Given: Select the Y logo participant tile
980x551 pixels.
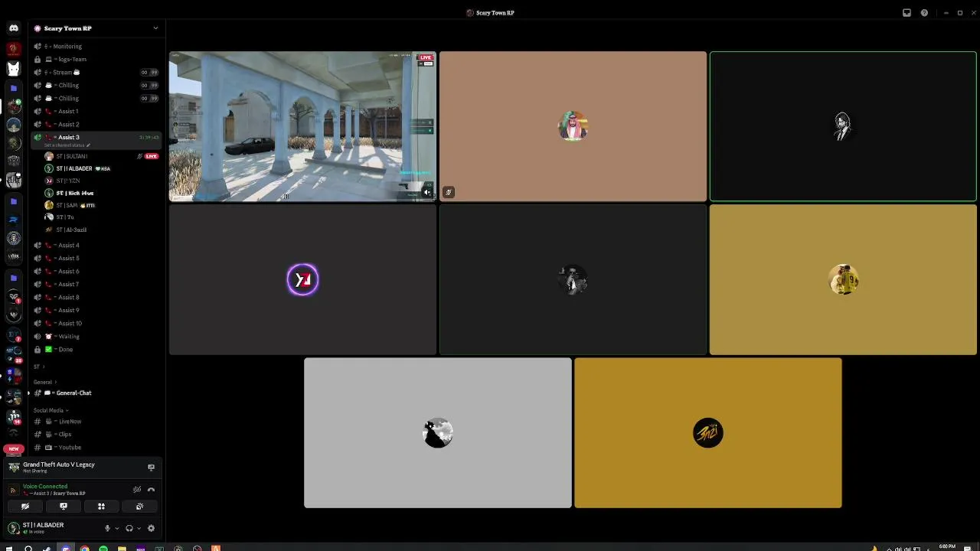Looking at the screenshot, I should coord(302,279).
